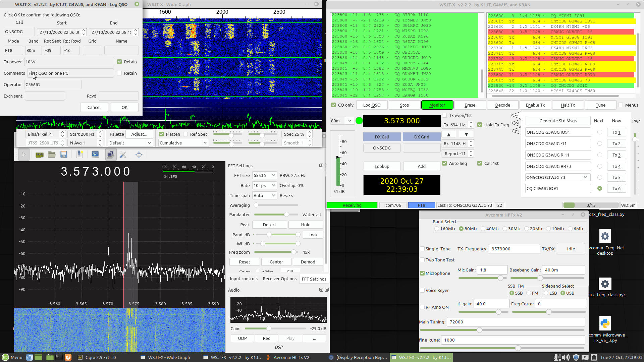Click the Gqrx start DSP play button
Image resolution: width=644 pixels, height=362 pixels.
tap(23, 155)
